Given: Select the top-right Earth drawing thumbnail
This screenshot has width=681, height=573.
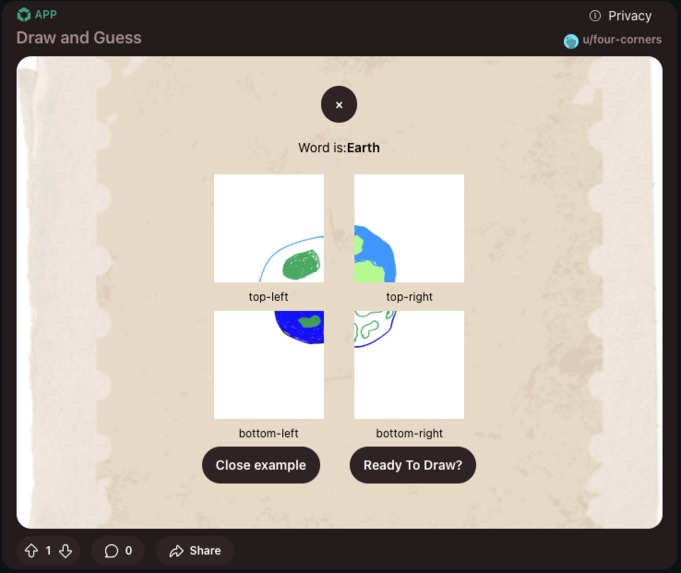Looking at the screenshot, I should click(x=409, y=228).
